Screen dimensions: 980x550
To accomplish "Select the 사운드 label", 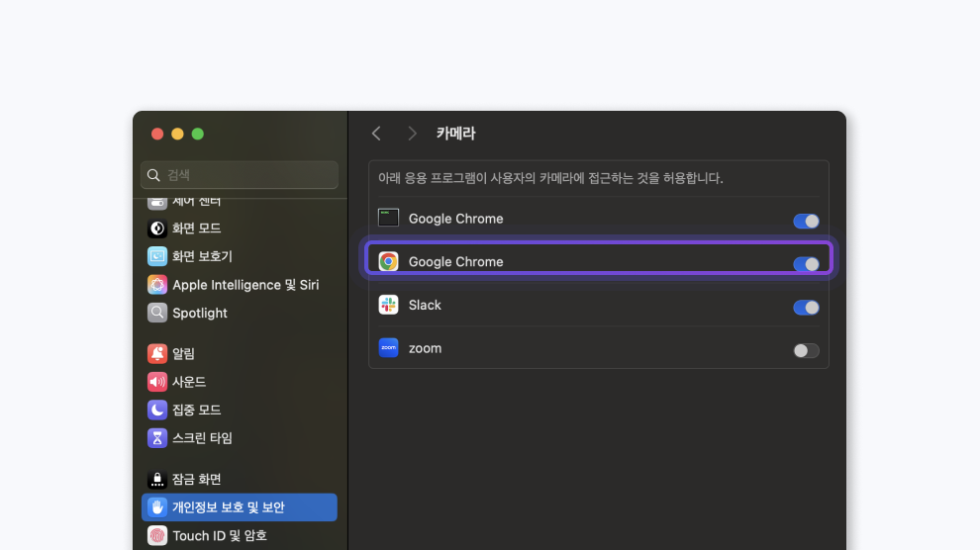I will pos(189,382).
